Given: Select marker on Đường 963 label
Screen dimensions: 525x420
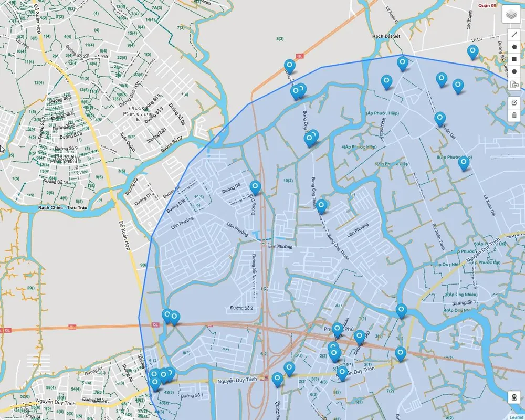Looking at the screenshot, I should 359,337.
